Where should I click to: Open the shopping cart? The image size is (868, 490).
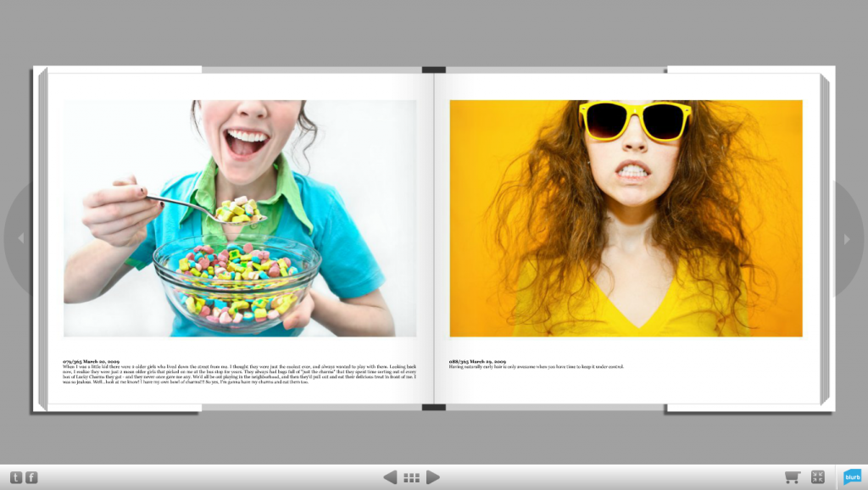pos(793,477)
